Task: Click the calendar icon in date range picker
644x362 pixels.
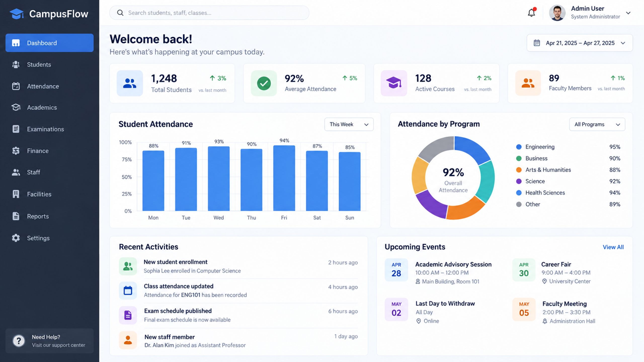Action: (x=537, y=43)
